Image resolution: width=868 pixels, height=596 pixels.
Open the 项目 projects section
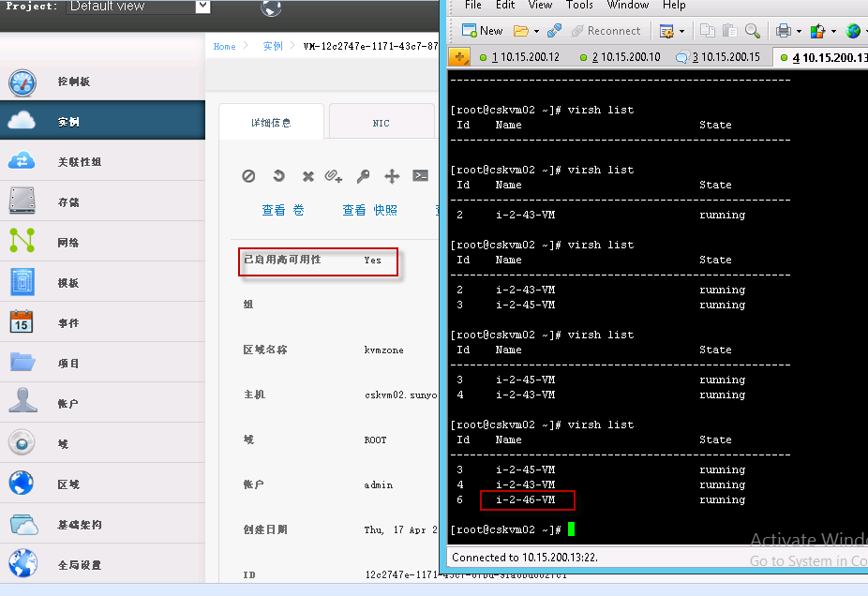[102, 363]
